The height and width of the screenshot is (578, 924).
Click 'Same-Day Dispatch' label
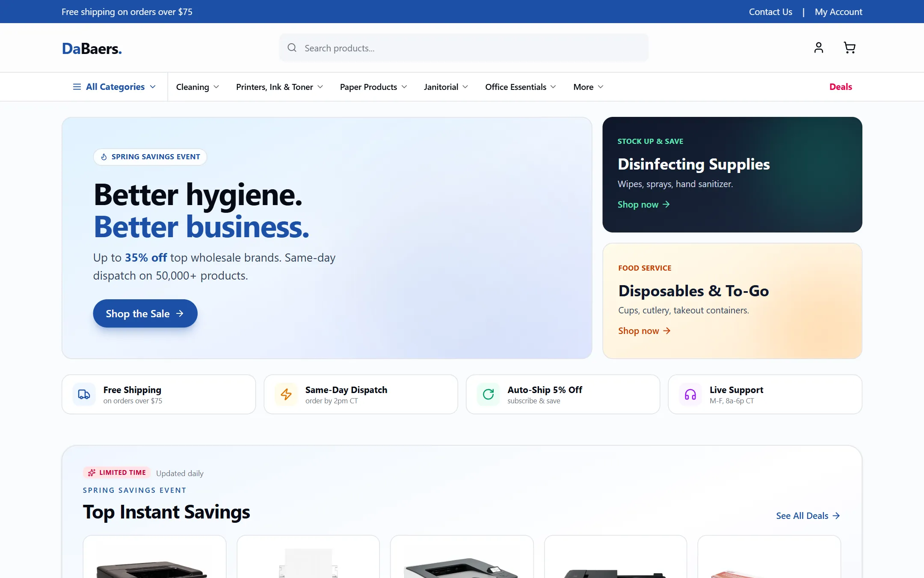[x=346, y=390]
